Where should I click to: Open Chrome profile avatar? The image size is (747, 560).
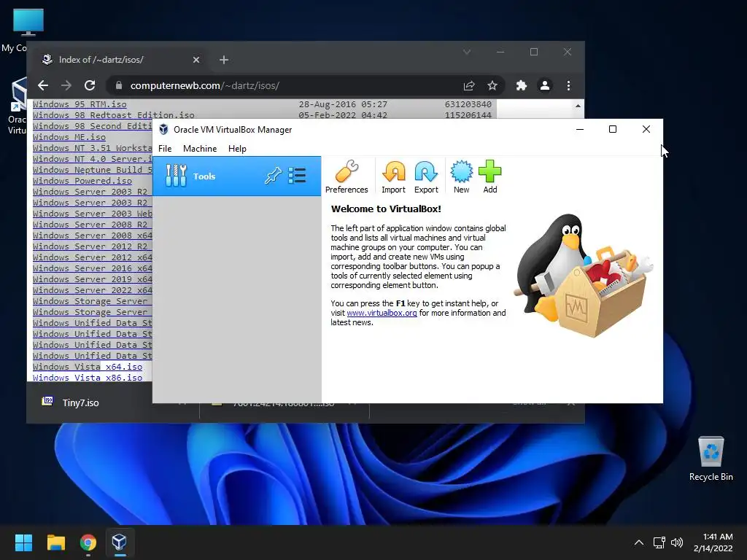coord(544,86)
